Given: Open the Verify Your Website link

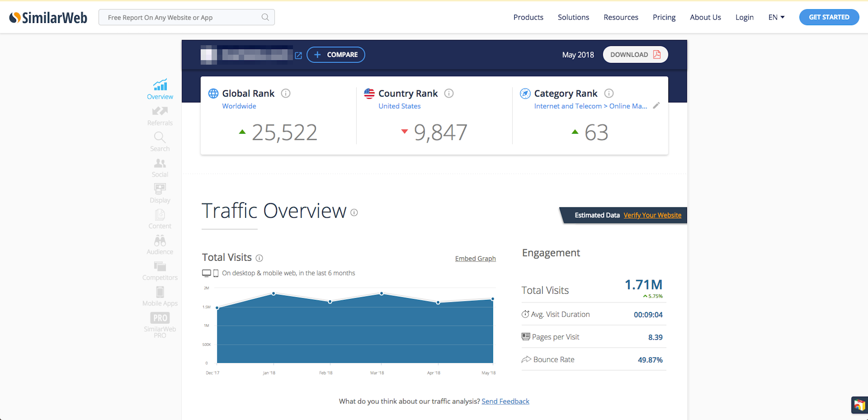Looking at the screenshot, I should tap(652, 215).
